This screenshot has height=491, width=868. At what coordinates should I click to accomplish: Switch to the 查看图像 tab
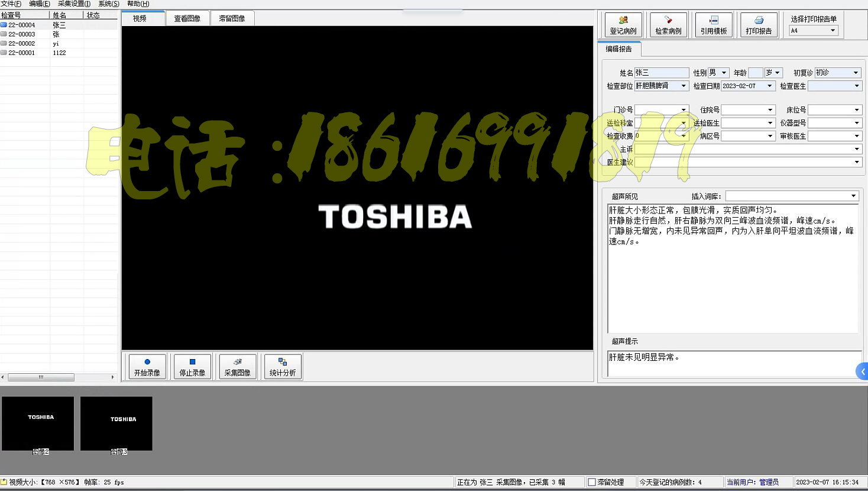point(187,18)
